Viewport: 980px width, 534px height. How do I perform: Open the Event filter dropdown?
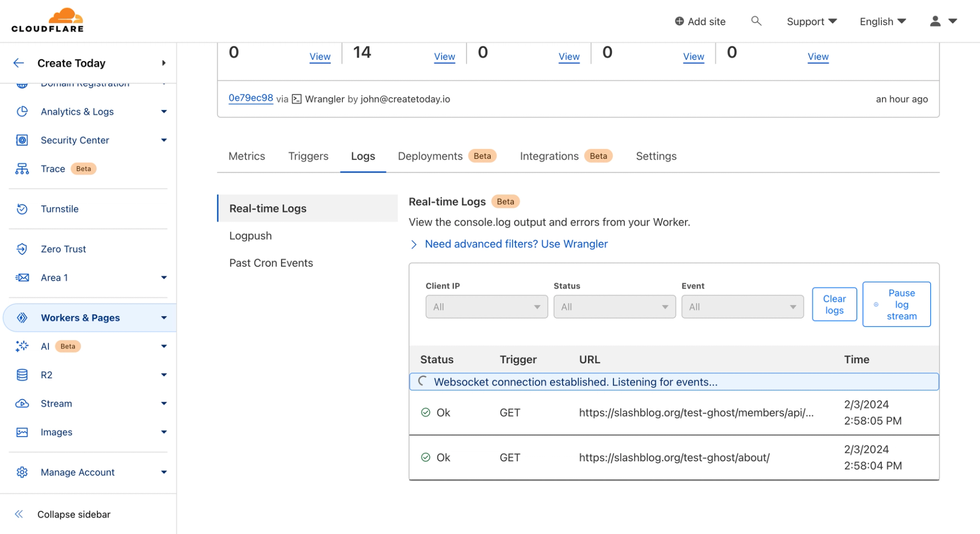coord(742,307)
